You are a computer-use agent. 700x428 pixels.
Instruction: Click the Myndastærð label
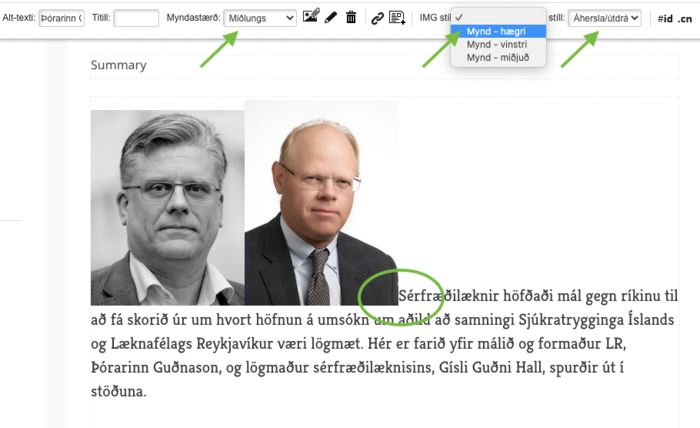tap(193, 18)
